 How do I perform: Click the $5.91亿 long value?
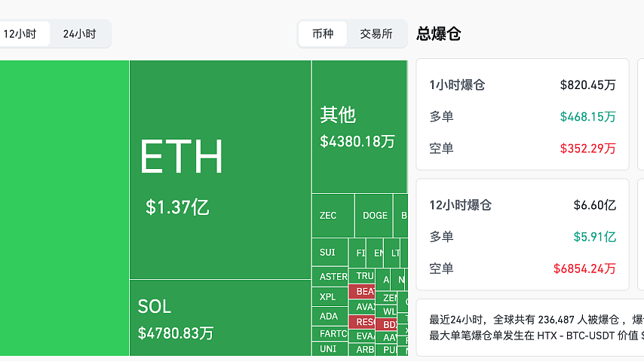pyautogui.click(x=595, y=237)
